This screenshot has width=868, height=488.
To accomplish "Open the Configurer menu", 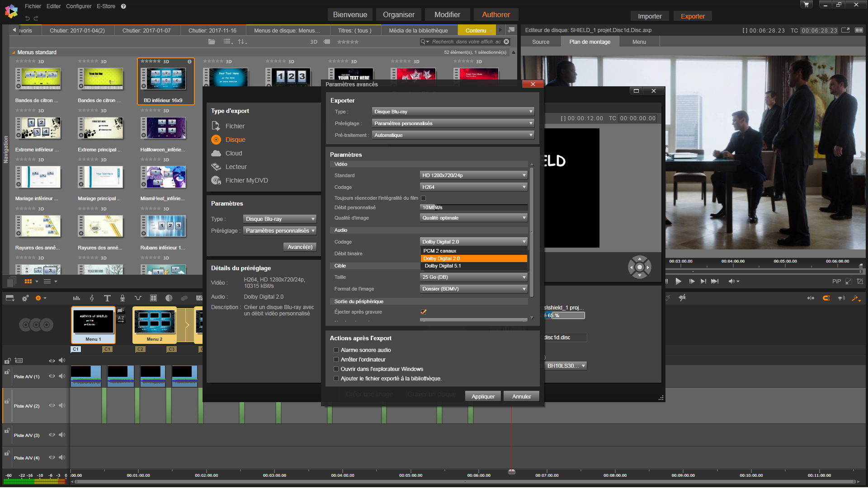I will (x=79, y=6).
